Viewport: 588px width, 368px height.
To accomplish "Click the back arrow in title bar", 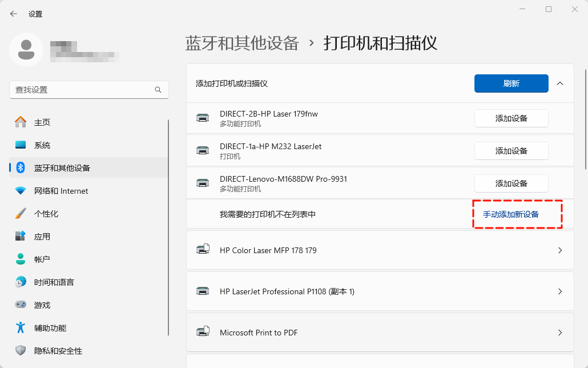I will (x=14, y=14).
